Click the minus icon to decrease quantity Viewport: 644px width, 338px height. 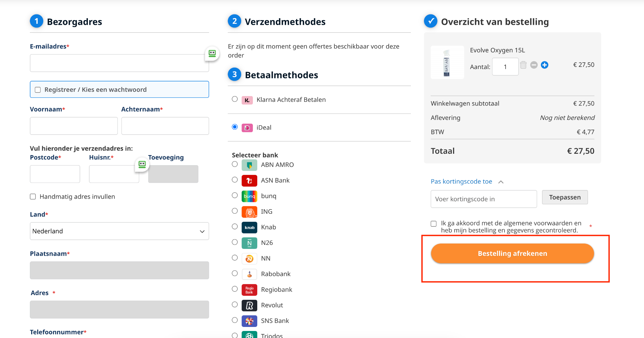click(534, 65)
